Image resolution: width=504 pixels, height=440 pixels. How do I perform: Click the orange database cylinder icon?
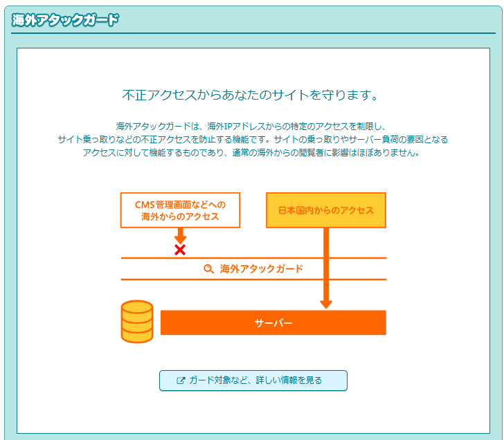136,322
